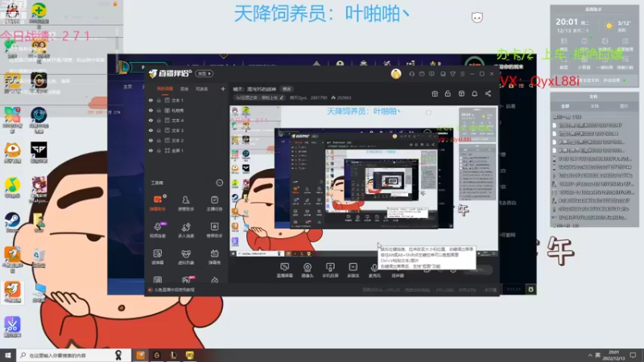Hide the 全屏 1 layer with its eye icon
This screenshot has width=644, height=362.
click(151, 150)
